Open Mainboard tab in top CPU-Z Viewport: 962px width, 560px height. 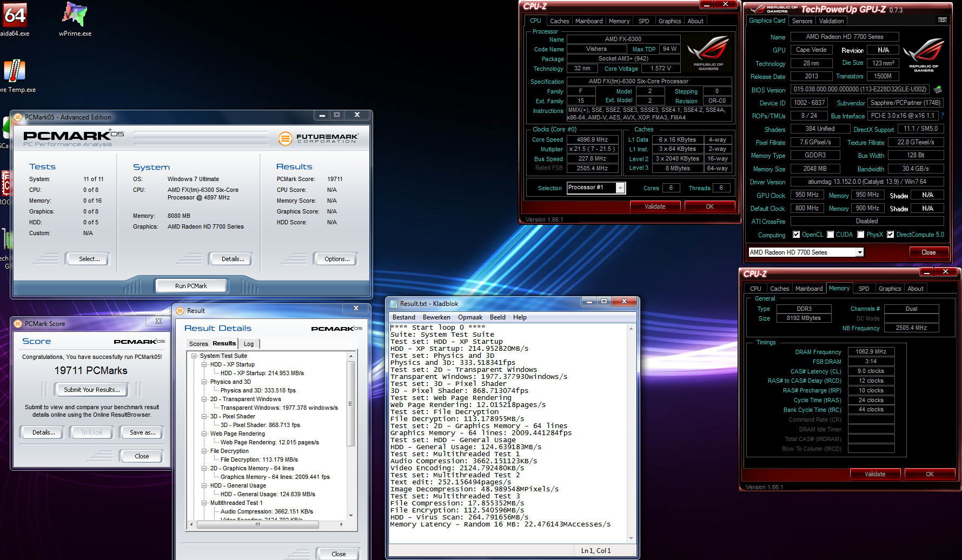(588, 21)
